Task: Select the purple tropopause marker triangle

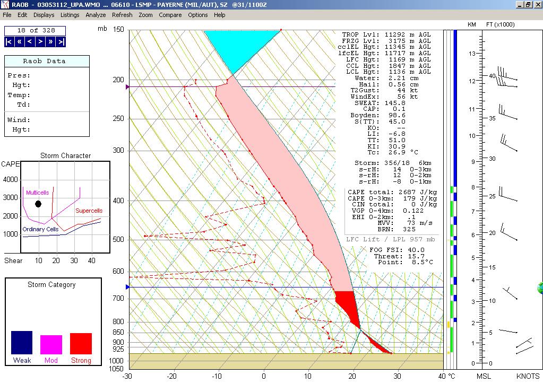Action: [x=127, y=86]
